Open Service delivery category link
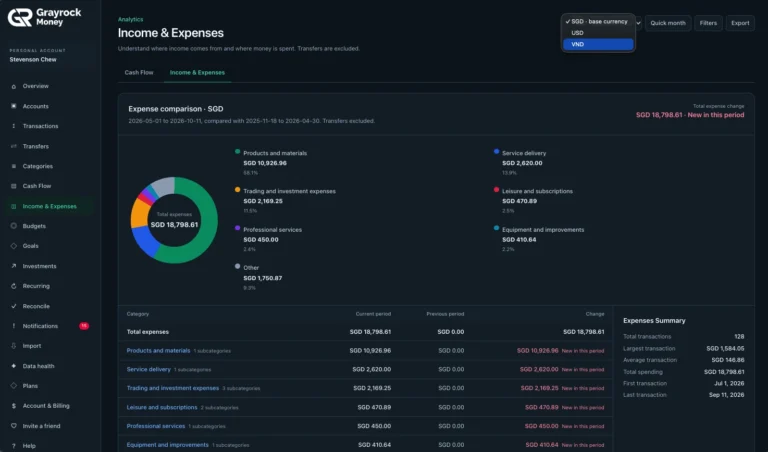The width and height of the screenshot is (768, 452). pos(148,369)
